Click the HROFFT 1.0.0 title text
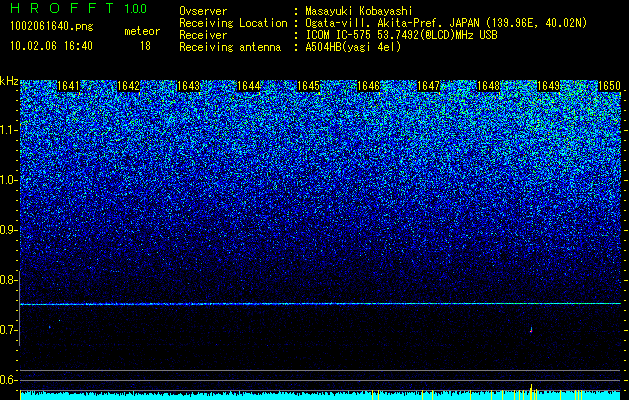Image resolution: width=629 pixels, height=400 pixels. 78,8
